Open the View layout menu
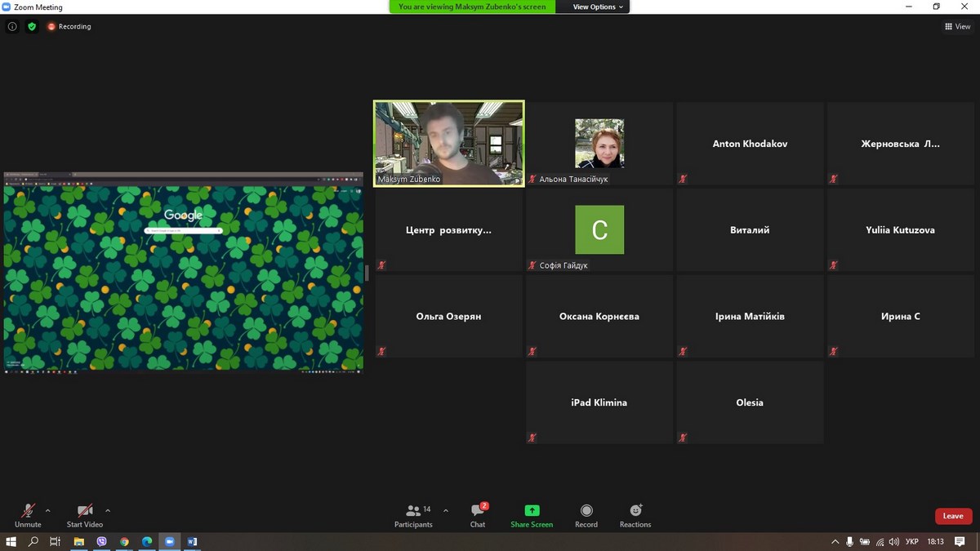The image size is (980, 551). pos(957,26)
